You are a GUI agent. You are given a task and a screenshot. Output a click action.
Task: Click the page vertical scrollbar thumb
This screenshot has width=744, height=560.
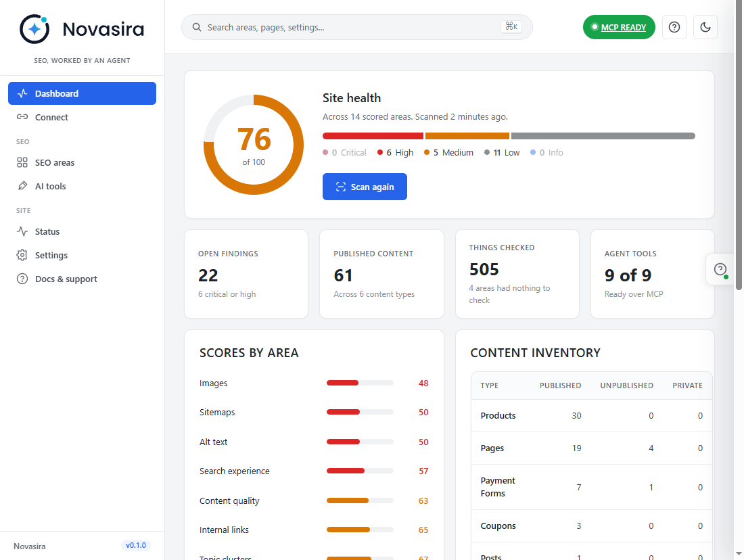739,145
